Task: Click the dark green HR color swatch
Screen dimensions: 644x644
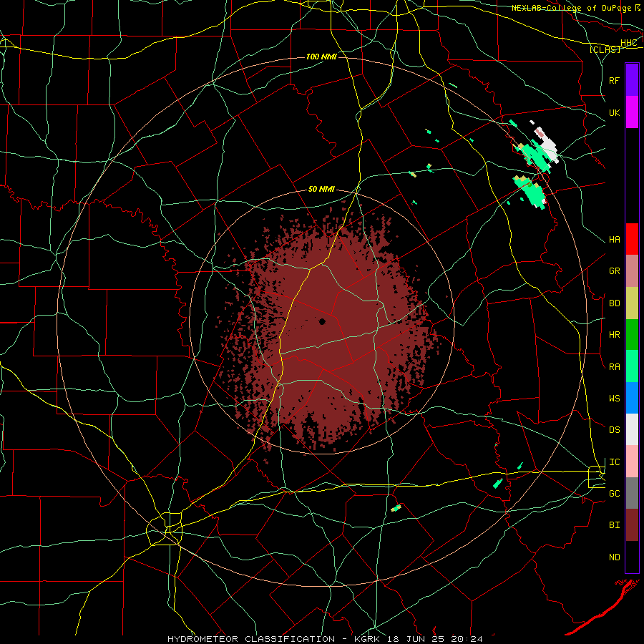Action: (x=632, y=335)
